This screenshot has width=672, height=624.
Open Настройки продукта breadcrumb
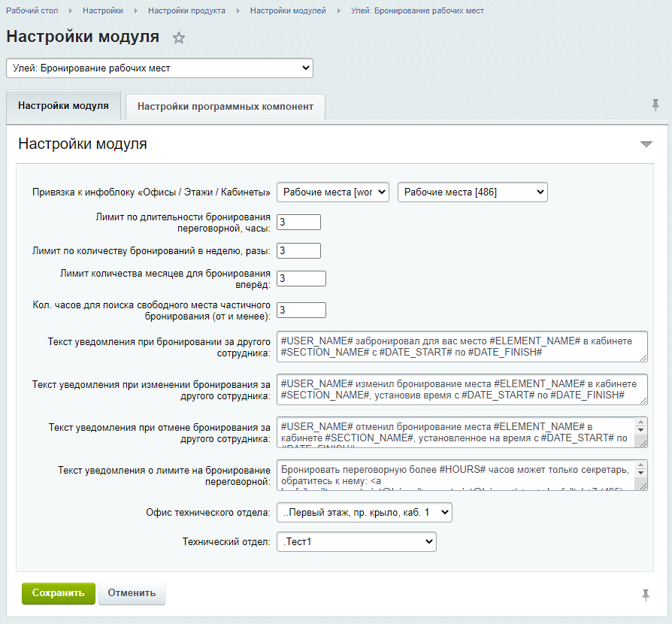pyautogui.click(x=186, y=11)
